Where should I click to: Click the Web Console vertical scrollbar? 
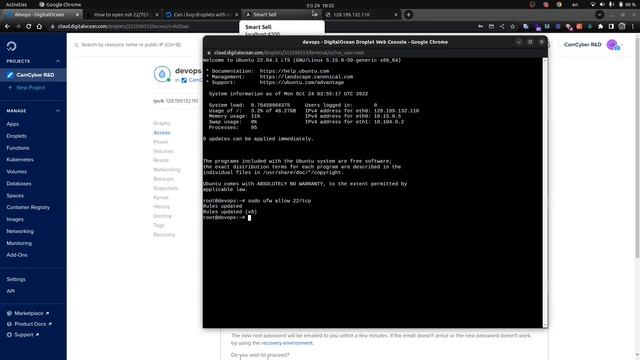[x=545, y=192]
